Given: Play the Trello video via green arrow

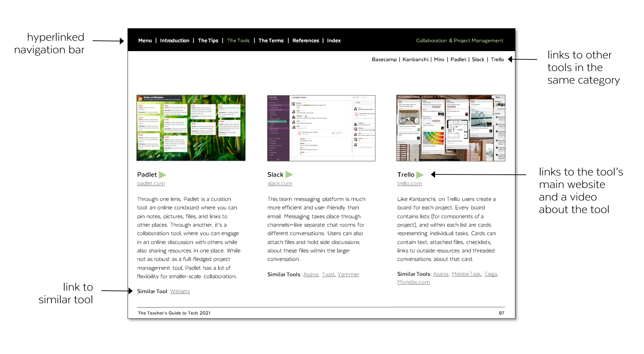Looking at the screenshot, I should (420, 175).
